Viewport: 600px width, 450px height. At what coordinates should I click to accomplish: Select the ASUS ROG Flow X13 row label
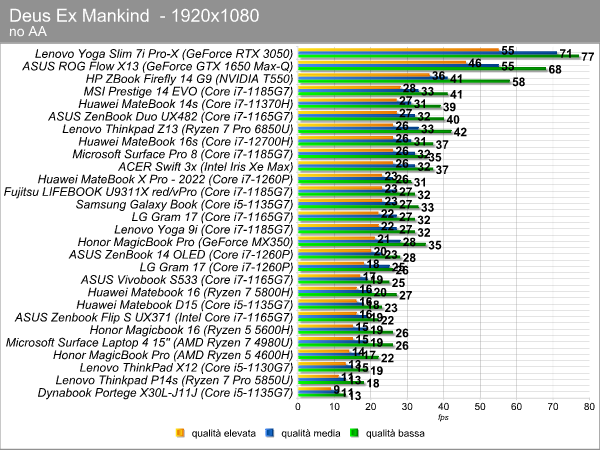tap(158, 66)
